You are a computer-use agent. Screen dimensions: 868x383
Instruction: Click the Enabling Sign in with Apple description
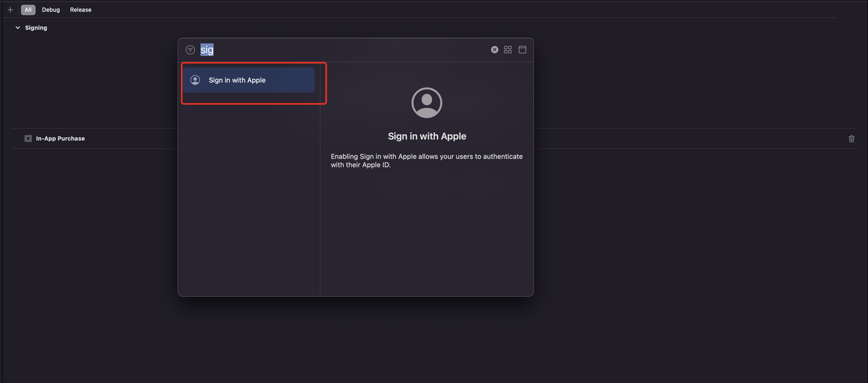427,161
